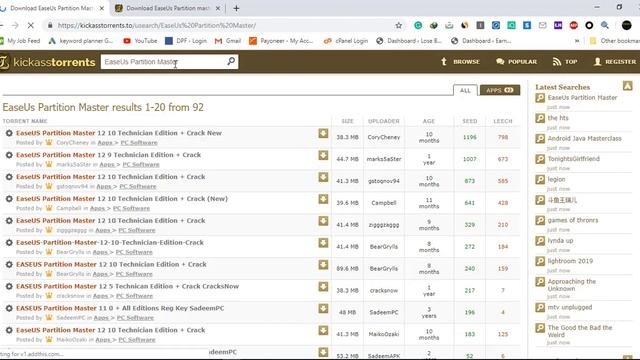Open 'Crack (New)' torrent link by Campbell

(122, 199)
